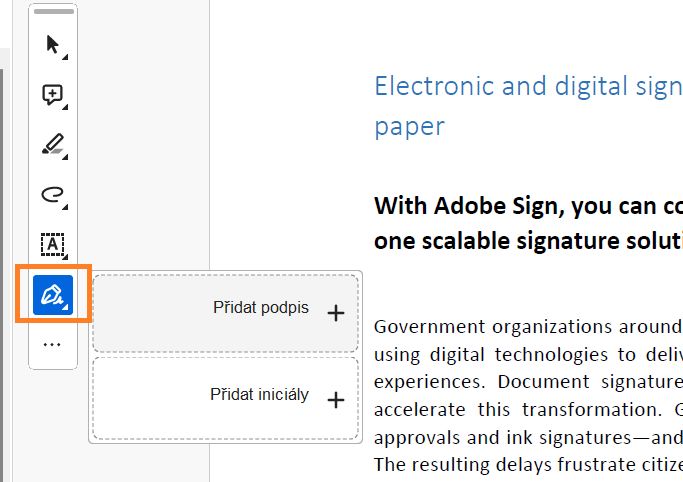Select the arrow selection tool
The image size is (683, 482).
point(52,45)
